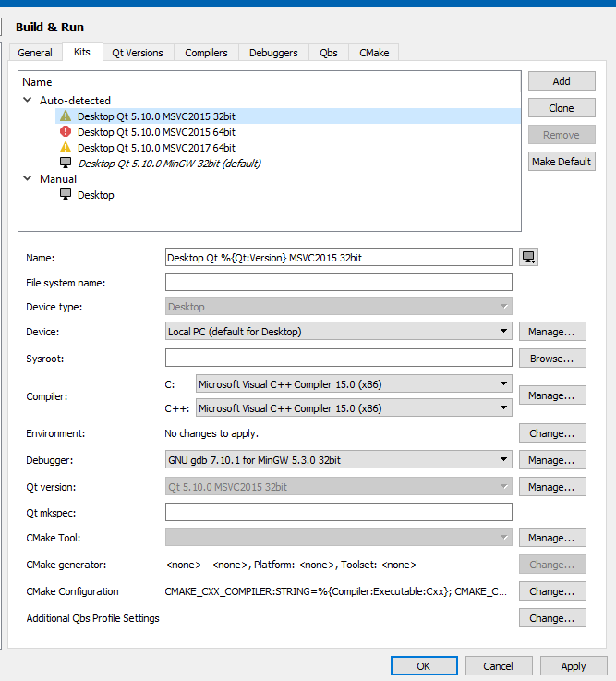Confirm with the OK button
This screenshot has height=681, width=616.
[424, 666]
